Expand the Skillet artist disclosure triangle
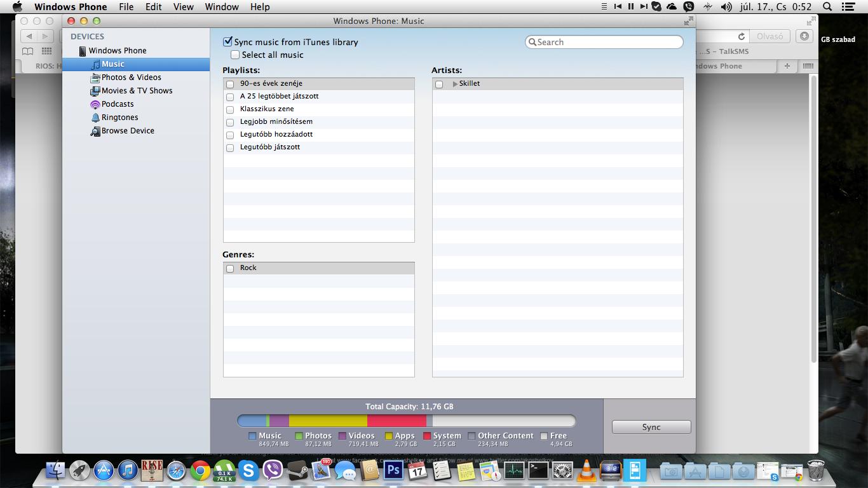This screenshot has width=868, height=488. (455, 84)
